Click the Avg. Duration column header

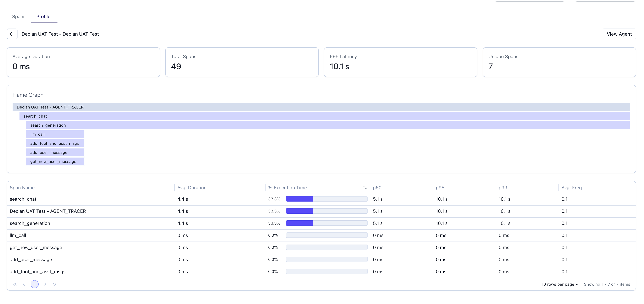coord(192,188)
